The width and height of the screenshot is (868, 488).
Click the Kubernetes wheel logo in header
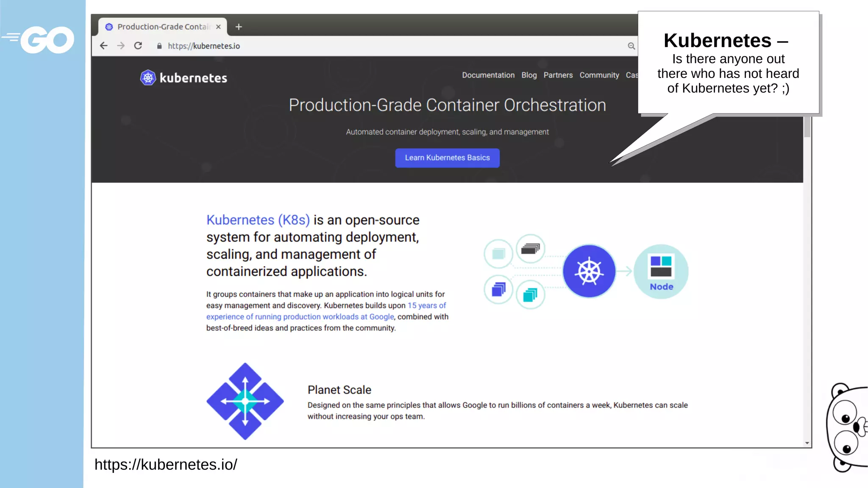click(x=148, y=78)
